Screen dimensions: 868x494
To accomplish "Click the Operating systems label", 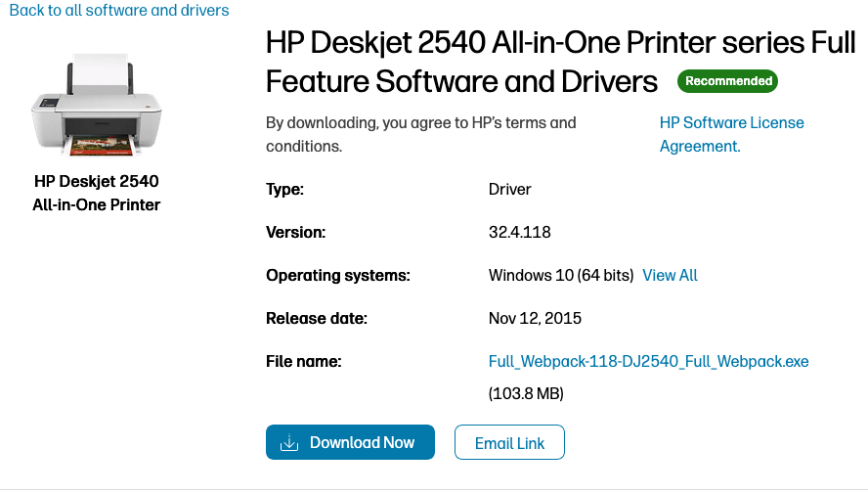I will click(x=337, y=276).
